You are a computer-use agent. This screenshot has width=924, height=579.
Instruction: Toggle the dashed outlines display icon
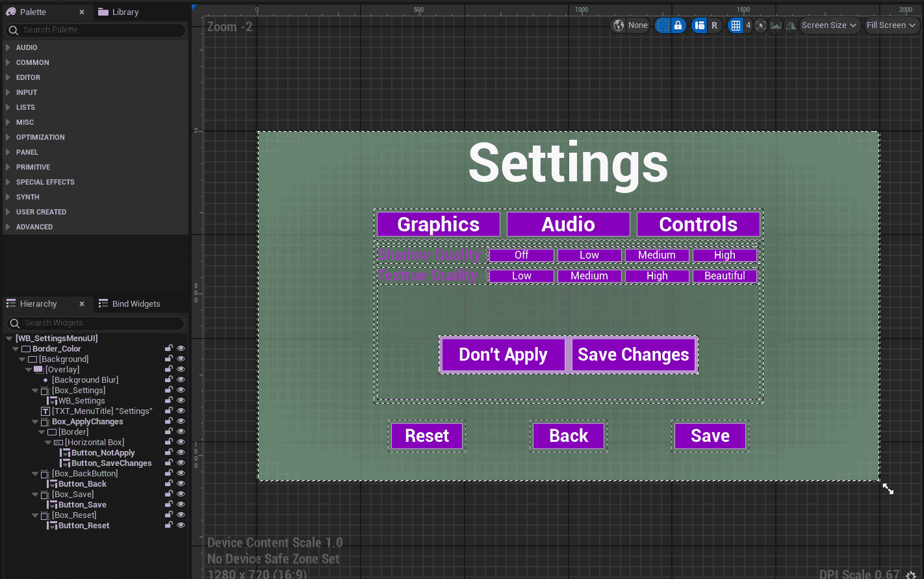(663, 25)
